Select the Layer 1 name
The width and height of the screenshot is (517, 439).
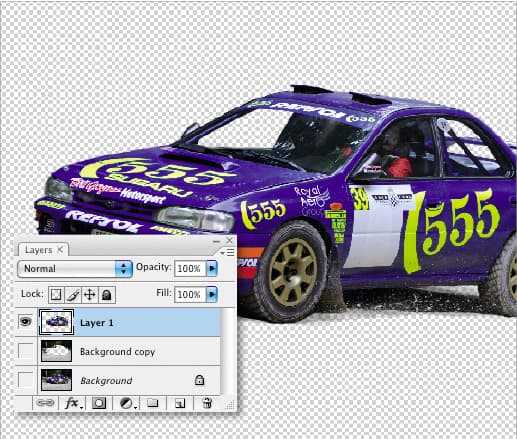click(x=97, y=323)
